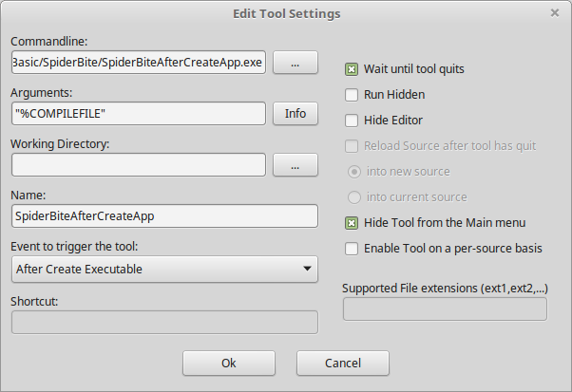Image resolution: width=572 pixels, height=392 pixels.
Task: Confirm the settings with Ok
Action: 229,363
